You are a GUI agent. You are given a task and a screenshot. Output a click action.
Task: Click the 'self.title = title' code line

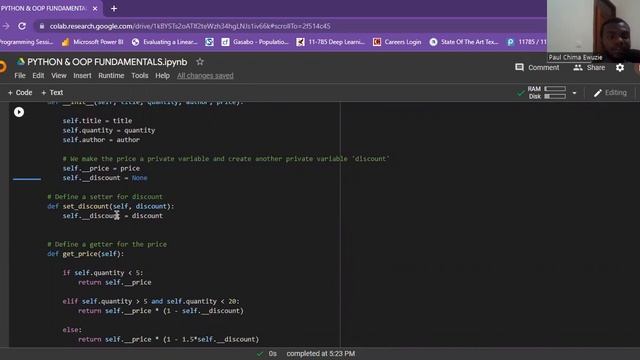[97, 121]
